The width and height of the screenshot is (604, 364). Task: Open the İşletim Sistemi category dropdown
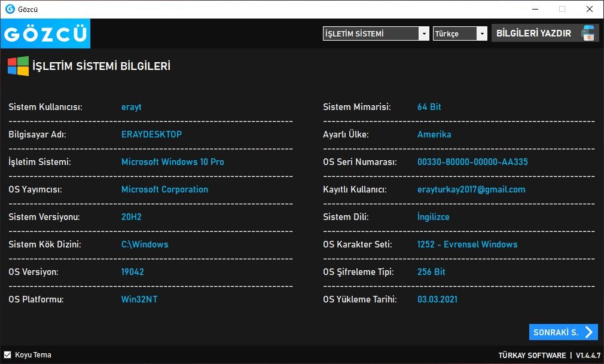point(376,33)
